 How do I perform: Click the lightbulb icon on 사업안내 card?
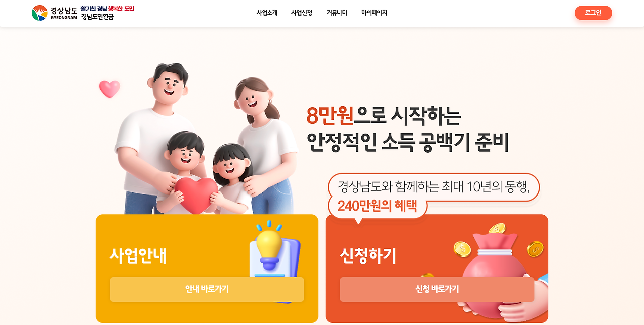coord(269,245)
